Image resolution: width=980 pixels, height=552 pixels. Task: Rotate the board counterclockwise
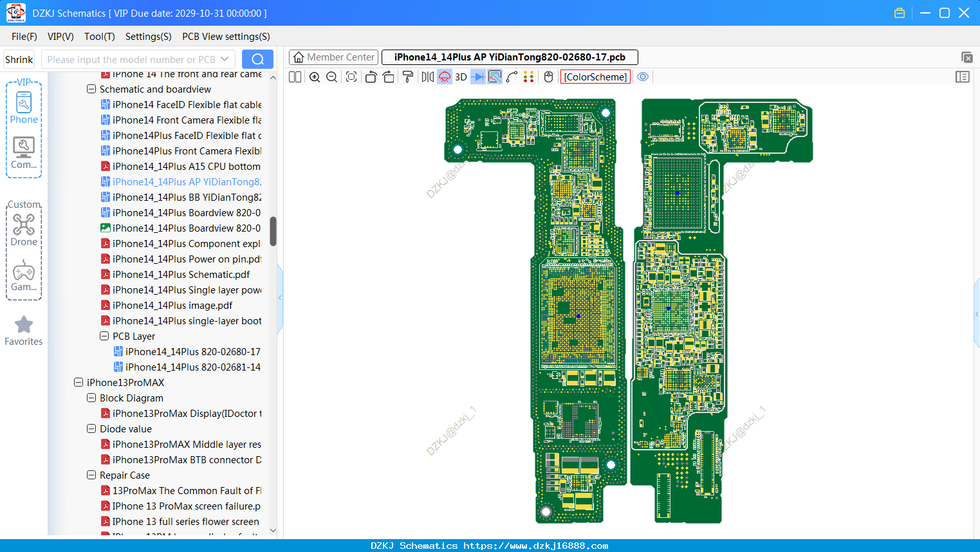pyautogui.click(x=371, y=77)
